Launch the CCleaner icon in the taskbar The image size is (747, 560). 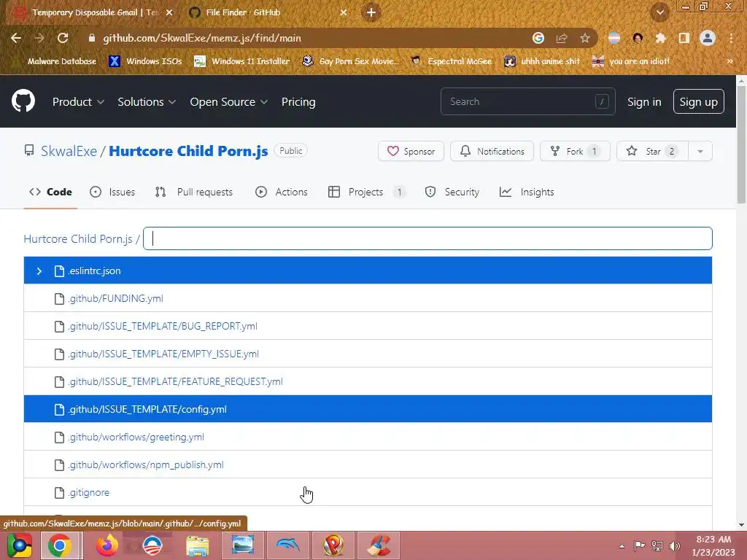click(x=379, y=545)
